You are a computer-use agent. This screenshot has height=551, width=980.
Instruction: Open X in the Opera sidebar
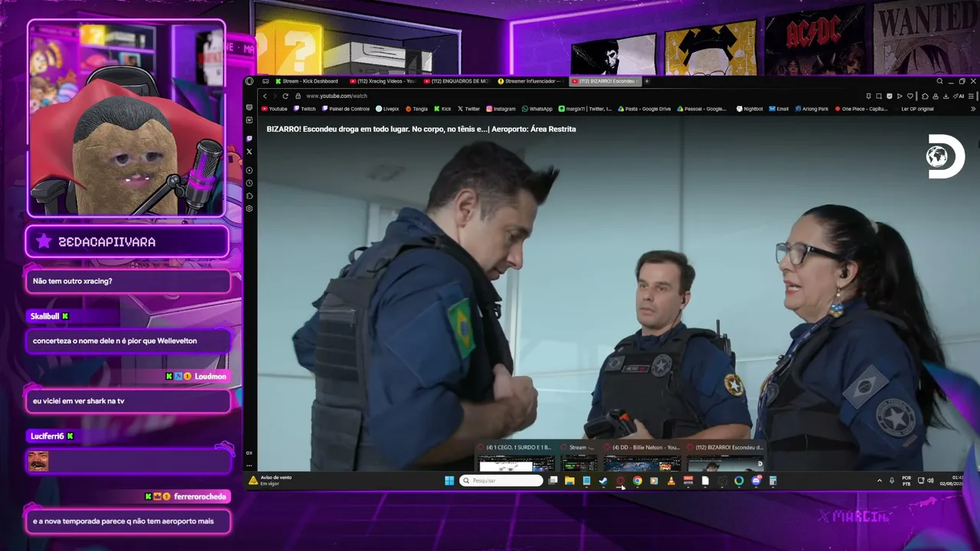[x=250, y=152]
